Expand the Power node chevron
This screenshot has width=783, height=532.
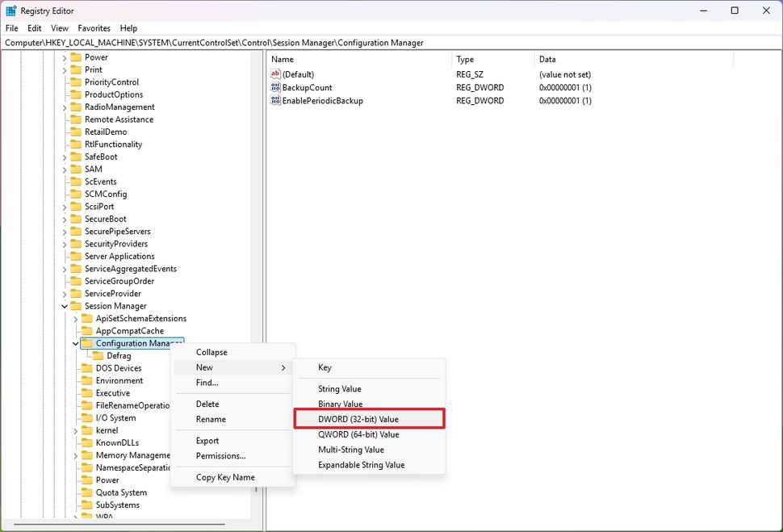[65, 57]
